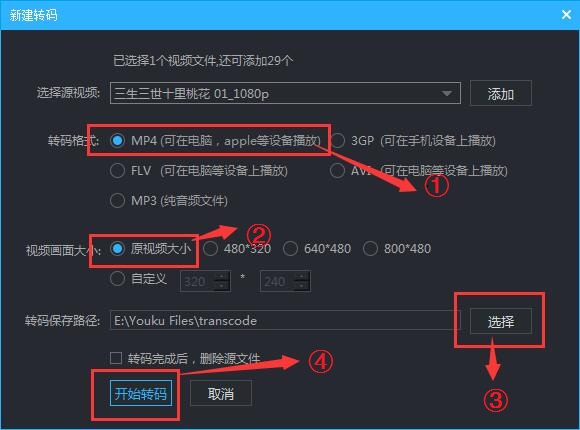The width and height of the screenshot is (580, 430).
Task: Click the custom height 240 field
Action: point(277,282)
